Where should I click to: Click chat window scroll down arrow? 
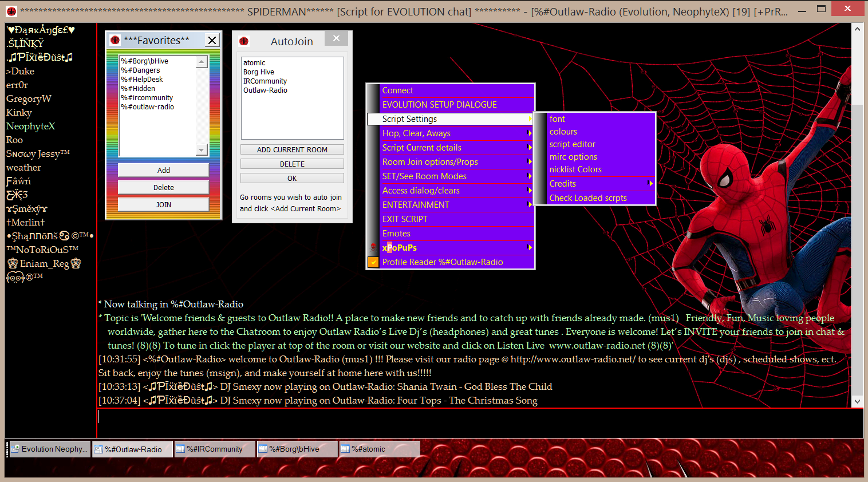click(x=857, y=401)
